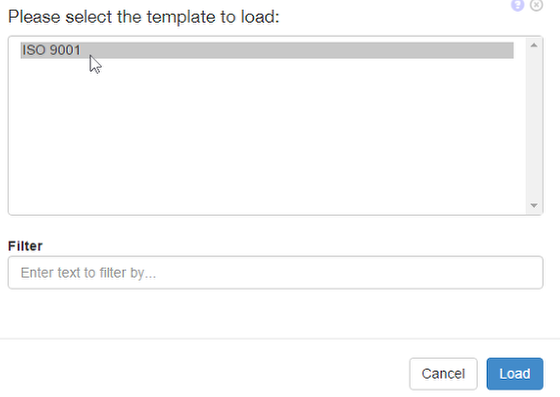Screen dimensions: 560x397
Task: Click the Load button
Action: tap(515, 373)
